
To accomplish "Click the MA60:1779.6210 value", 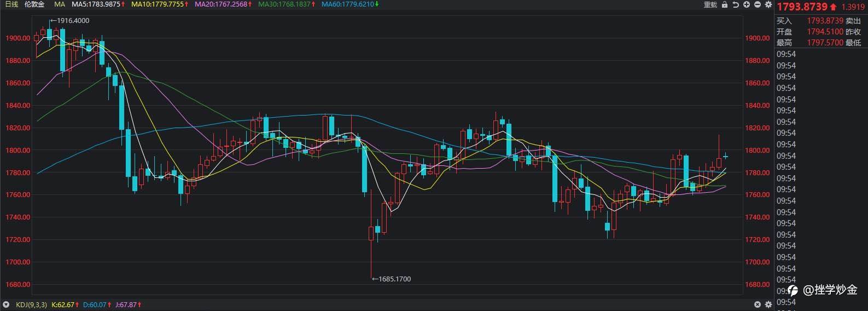I will click(x=348, y=4).
